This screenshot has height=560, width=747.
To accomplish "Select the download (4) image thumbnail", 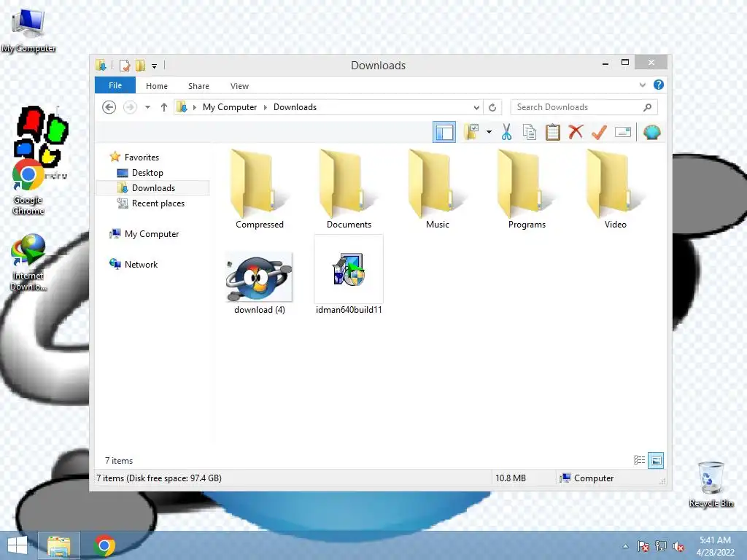I will click(x=260, y=278).
